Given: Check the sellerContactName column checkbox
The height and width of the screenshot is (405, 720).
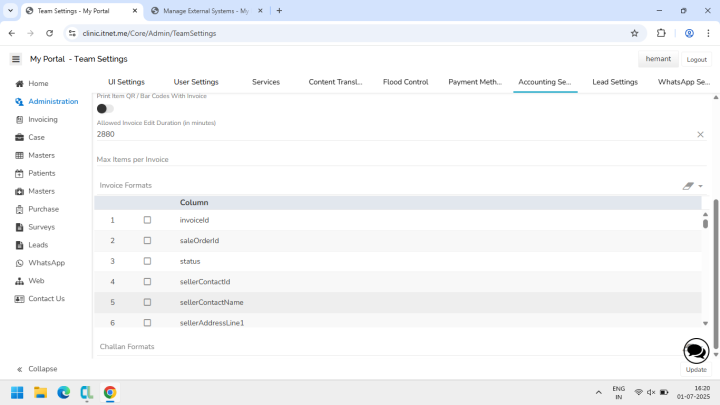Looking at the screenshot, I should click(x=147, y=302).
